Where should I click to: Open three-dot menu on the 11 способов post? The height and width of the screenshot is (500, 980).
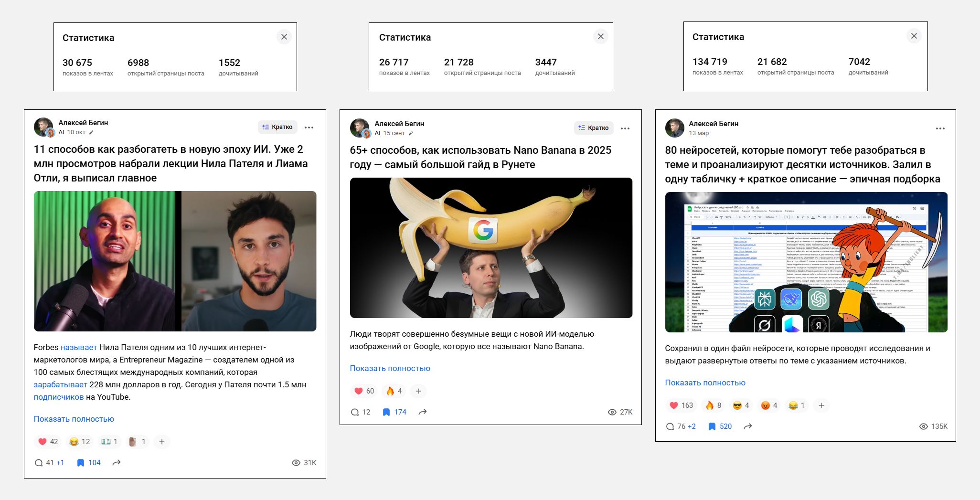tap(309, 128)
